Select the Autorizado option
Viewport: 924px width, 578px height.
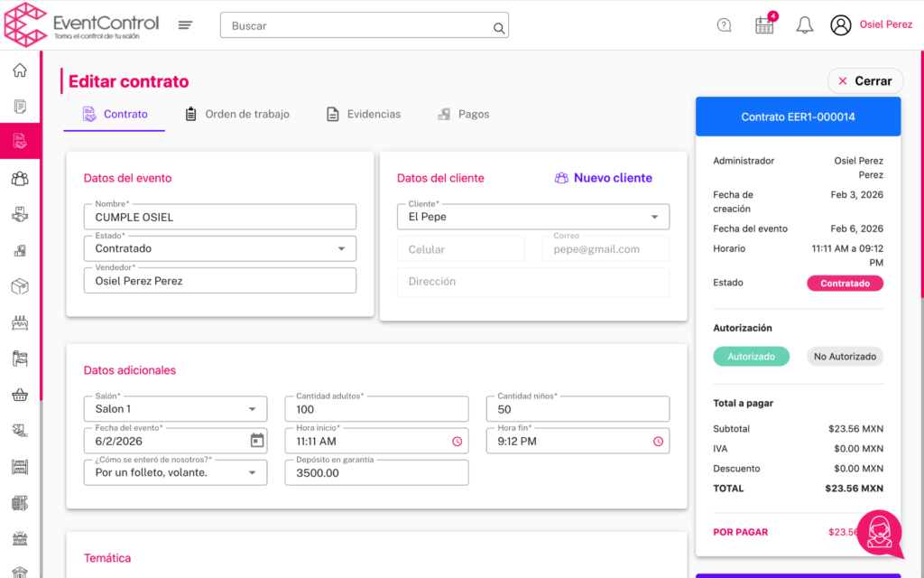[751, 357]
